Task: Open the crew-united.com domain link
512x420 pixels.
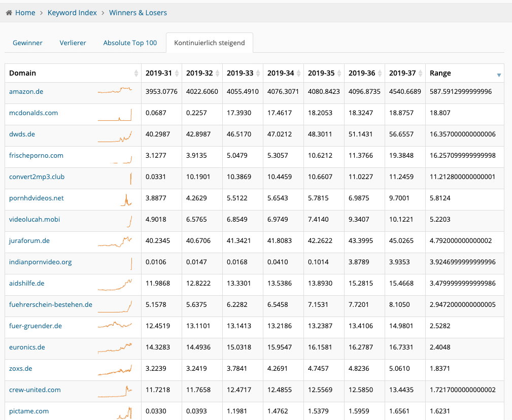Action: click(35, 390)
